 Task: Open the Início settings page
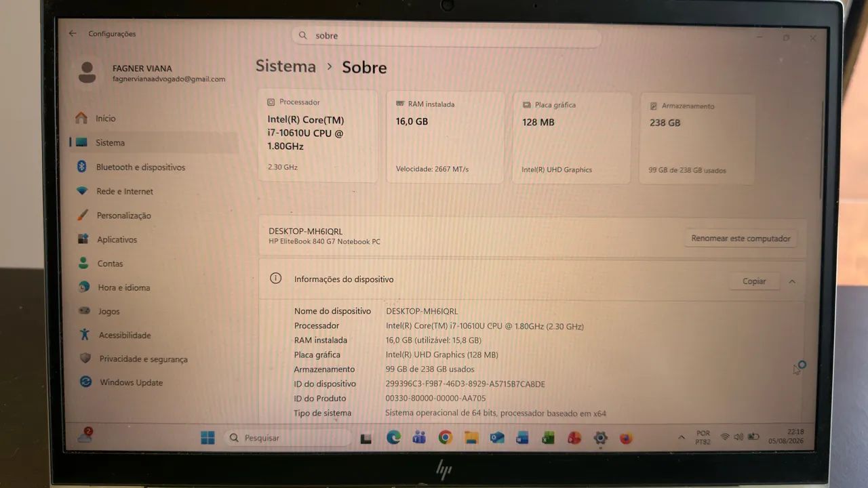click(154, 119)
